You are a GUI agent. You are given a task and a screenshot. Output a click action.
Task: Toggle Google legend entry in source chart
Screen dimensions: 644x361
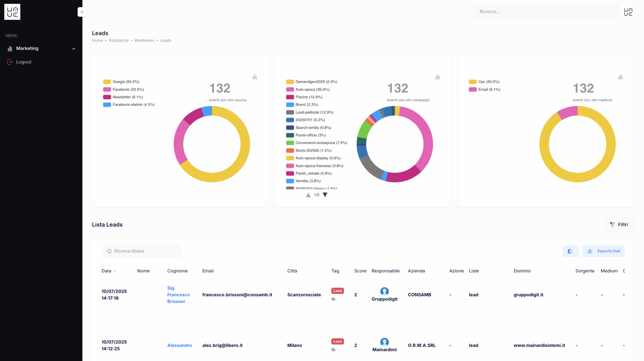pos(121,82)
